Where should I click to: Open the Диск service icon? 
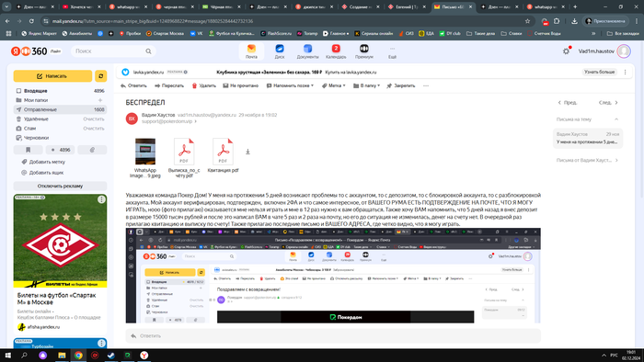(x=280, y=51)
